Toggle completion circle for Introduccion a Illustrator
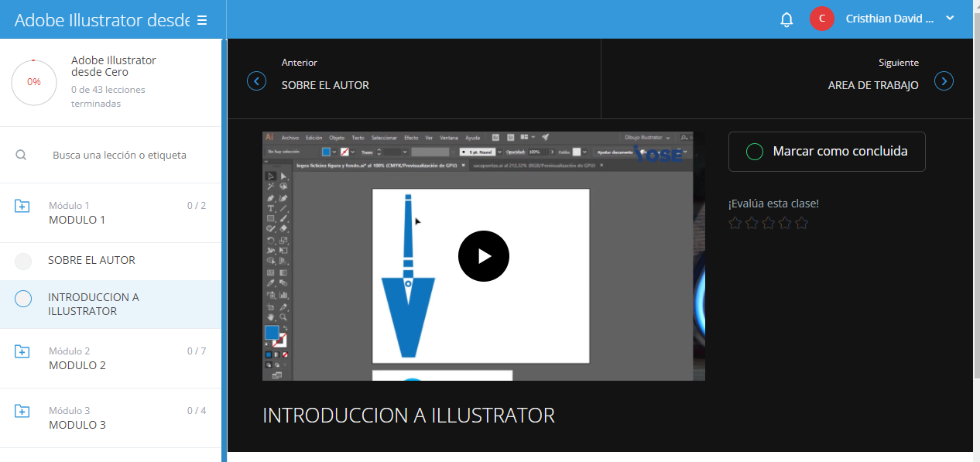Image resolution: width=980 pixels, height=462 pixels. 23,299
